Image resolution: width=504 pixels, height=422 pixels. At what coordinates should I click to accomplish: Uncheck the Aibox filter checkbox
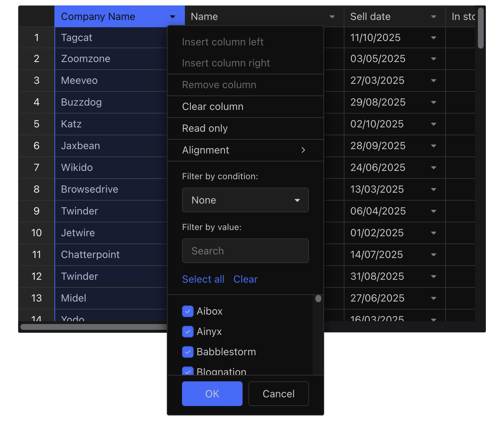(188, 311)
